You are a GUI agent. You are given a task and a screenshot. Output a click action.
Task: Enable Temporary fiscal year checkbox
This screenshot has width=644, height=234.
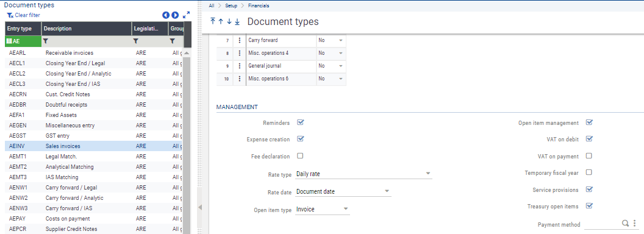(589, 172)
